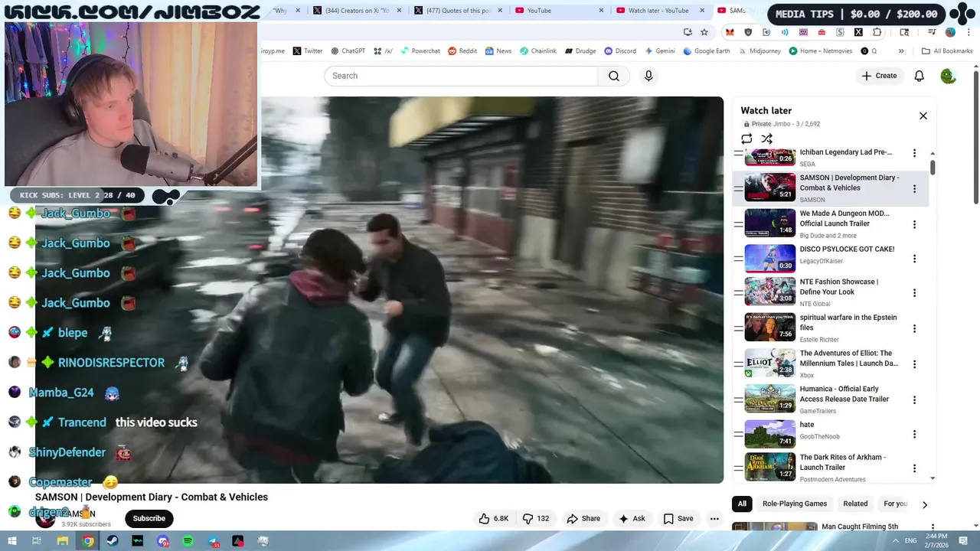Image resolution: width=980 pixels, height=551 pixels.
Task: Open options for Humanica Early Access trailer
Action: coord(914,399)
